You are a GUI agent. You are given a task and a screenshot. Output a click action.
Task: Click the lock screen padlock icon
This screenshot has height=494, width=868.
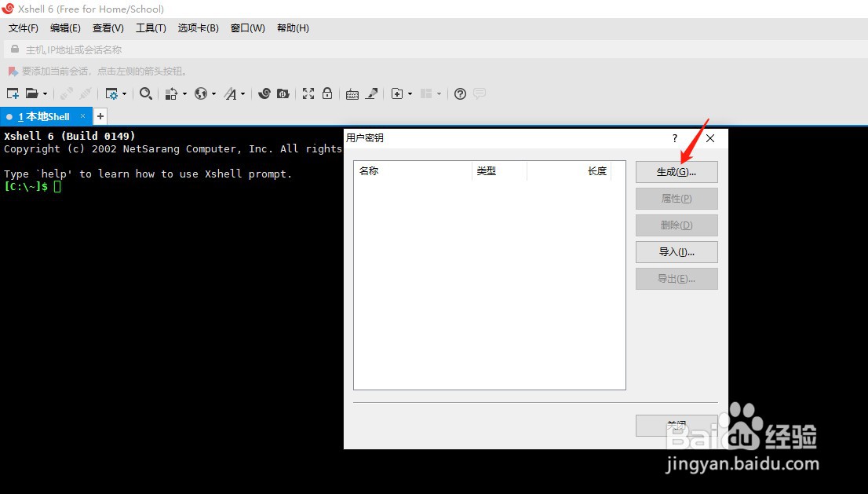click(x=326, y=93)
